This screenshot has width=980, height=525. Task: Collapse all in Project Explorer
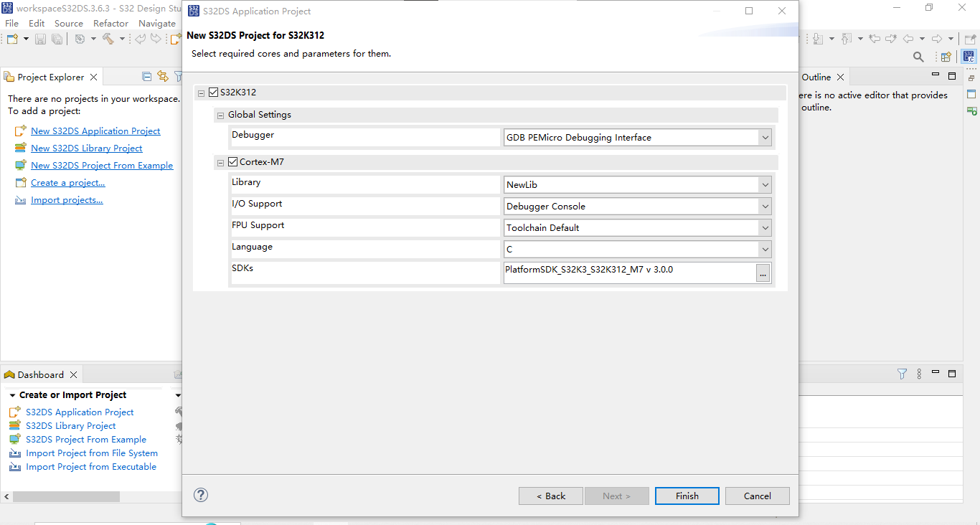[x=147, y=77]
